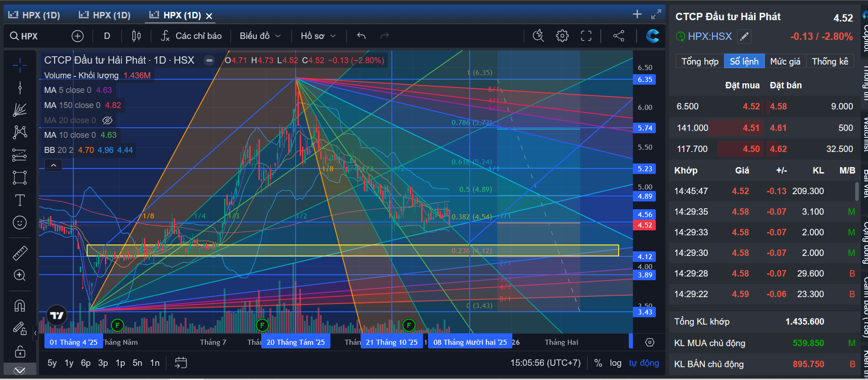Screen dimensions: 868x380
Task: Open the Thống kê tab
Action: pyautogui.click(x=830, y=61)
